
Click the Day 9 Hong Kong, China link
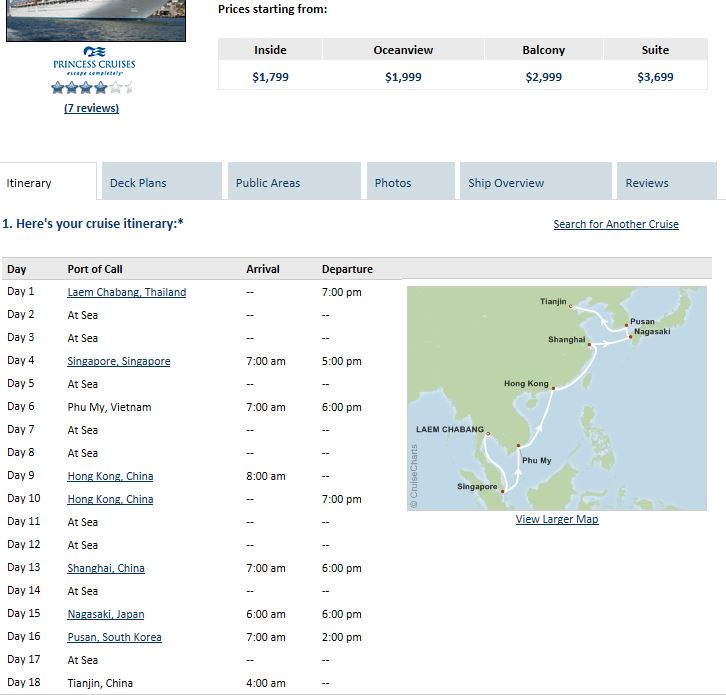(110, 476)
